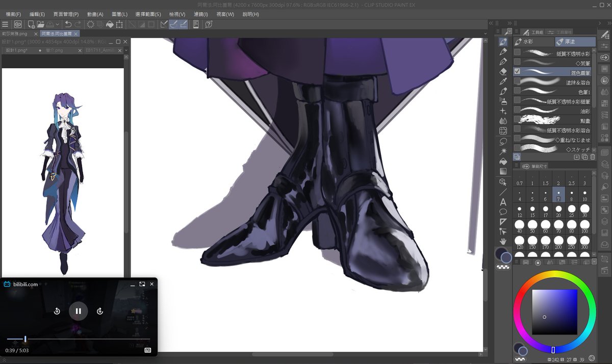Viewport: 612px width, 364px height.
Task: Click the Fill bucket icon in command bar
Action: [110, 24]
